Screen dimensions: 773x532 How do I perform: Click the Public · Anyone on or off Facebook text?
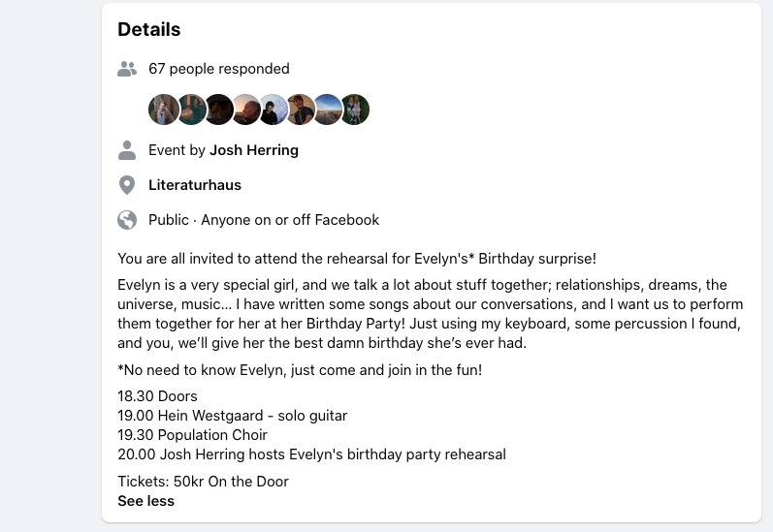pyautogui.click(x=264, y=220)
